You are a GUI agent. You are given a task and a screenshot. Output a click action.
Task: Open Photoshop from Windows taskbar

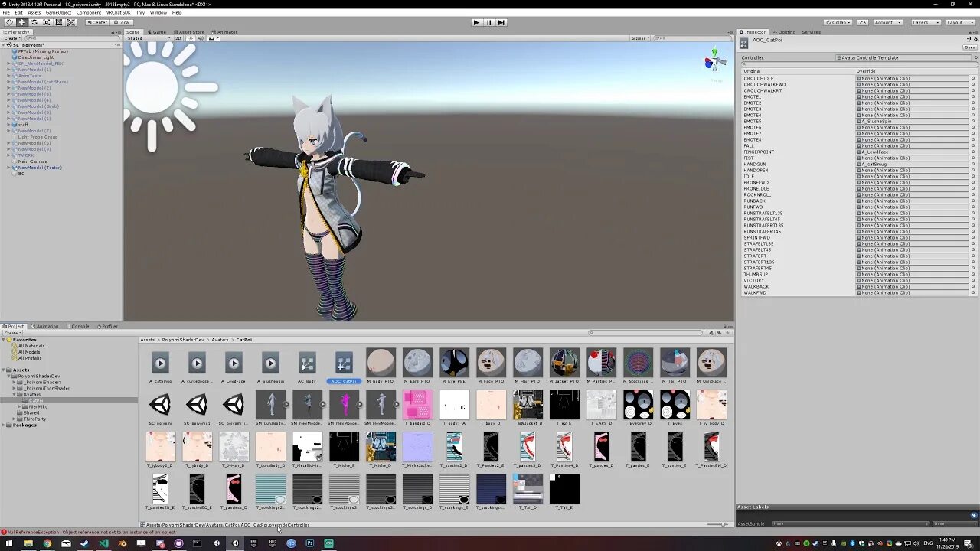click(309, 543)
